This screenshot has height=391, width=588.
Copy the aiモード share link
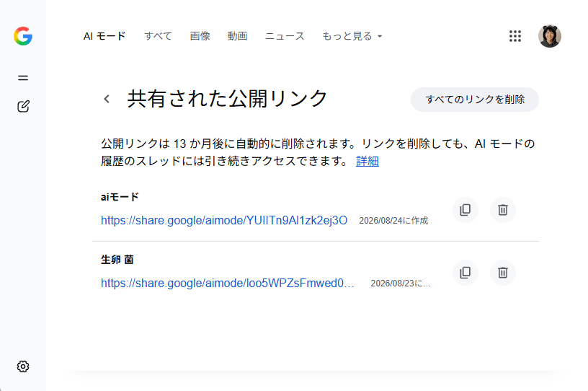pyautogui.click(x=465, y=210)
